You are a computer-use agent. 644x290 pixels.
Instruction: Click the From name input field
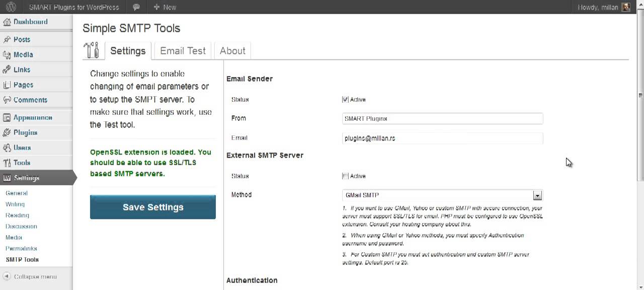(x=442, y=119)
